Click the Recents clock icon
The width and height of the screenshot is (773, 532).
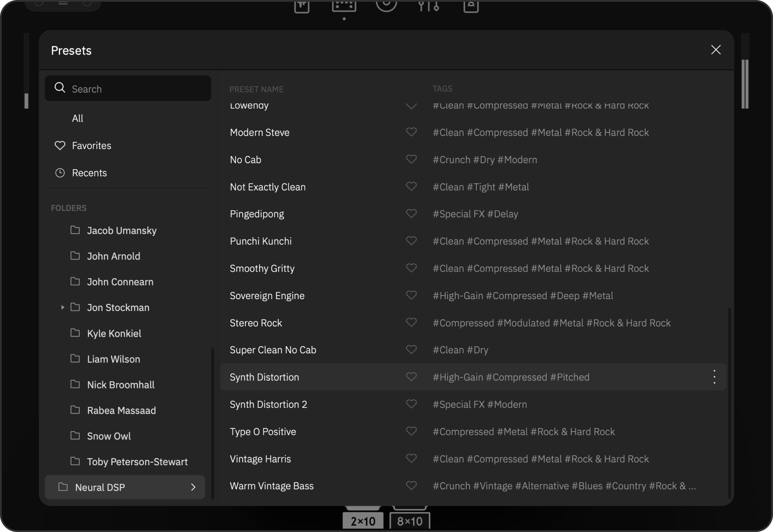click(x=60, y=173)
